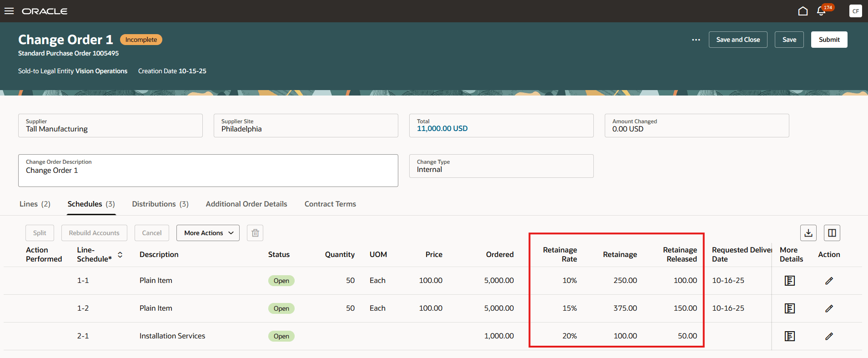Select the Installation Services description cell
The width and height of the screenshot is (868, 358).
pos(172,336)
